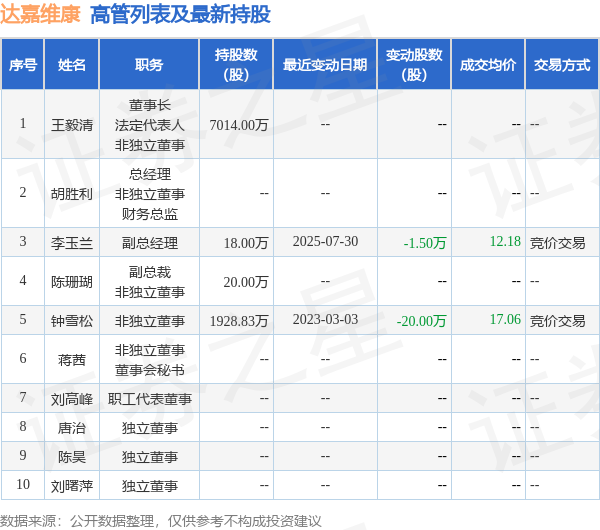
Task: Select the 姓名 column header
Action: point(72,65)
